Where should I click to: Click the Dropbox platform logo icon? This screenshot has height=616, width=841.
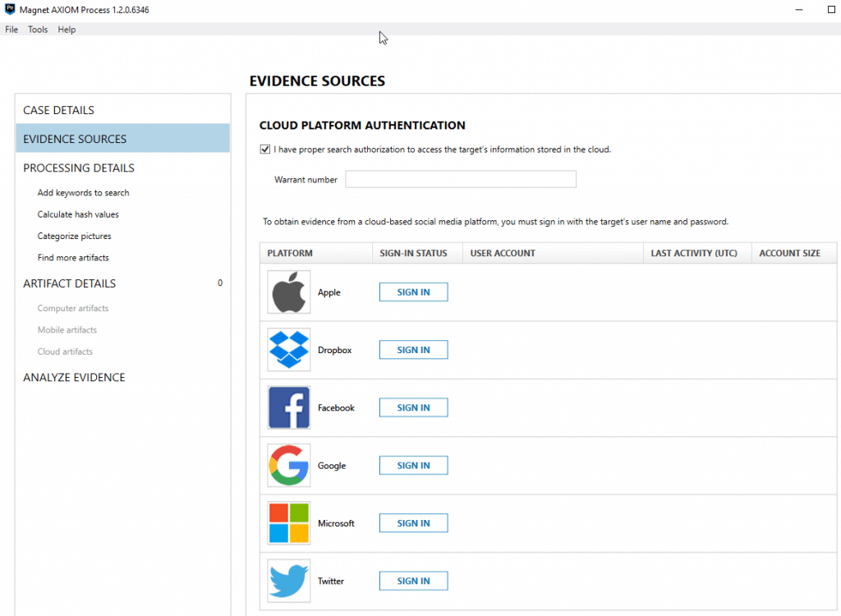(288, 350)
